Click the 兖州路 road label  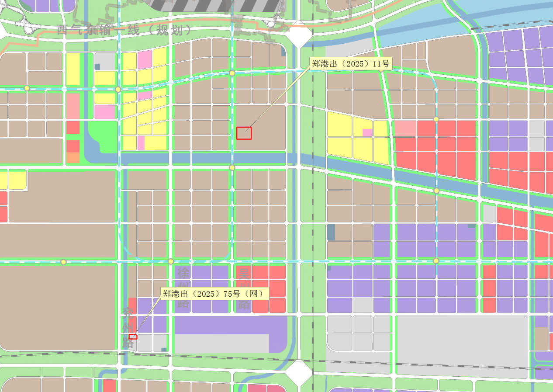128,328
